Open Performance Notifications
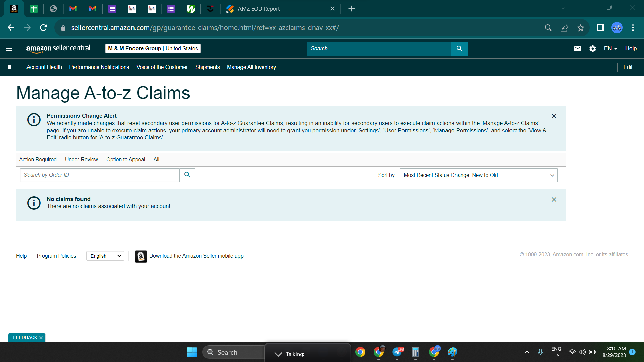Screen dimensions: 644x362 pos(99,67)
